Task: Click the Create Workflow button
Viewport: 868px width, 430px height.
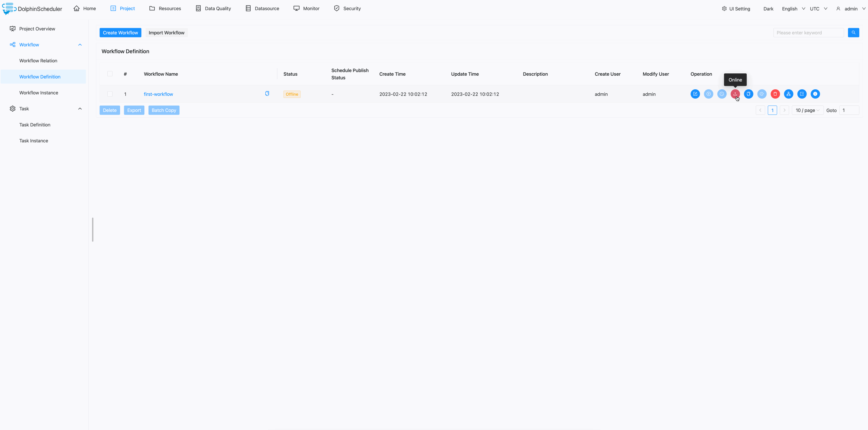Action: (120, 33)
